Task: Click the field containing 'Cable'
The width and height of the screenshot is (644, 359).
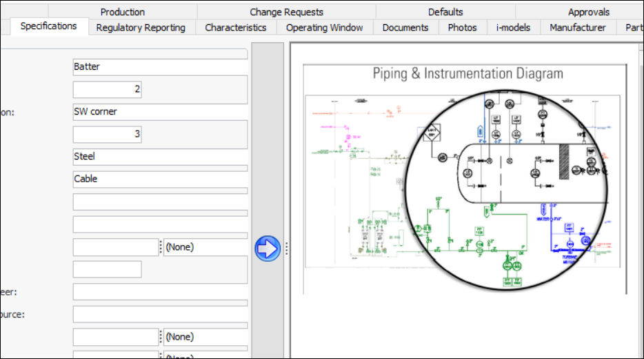Action: [x=160, y=179]
